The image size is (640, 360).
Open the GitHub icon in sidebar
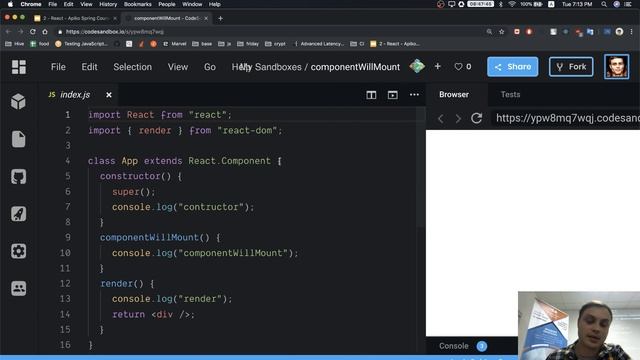[18, 176]
